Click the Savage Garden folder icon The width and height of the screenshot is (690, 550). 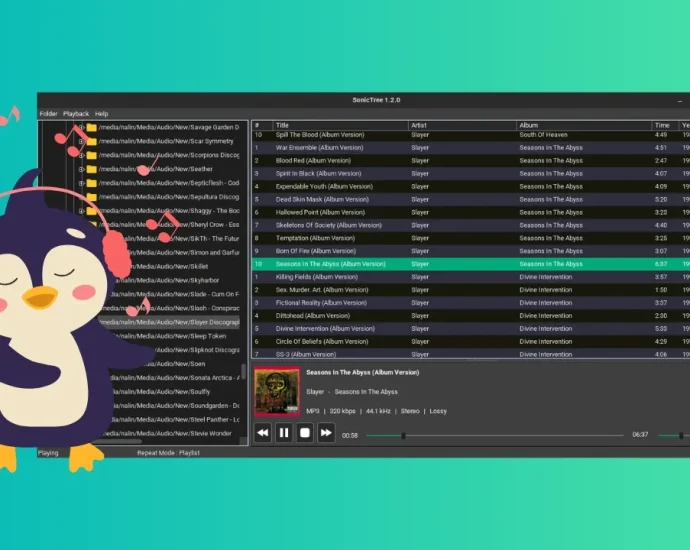(92, 128)
